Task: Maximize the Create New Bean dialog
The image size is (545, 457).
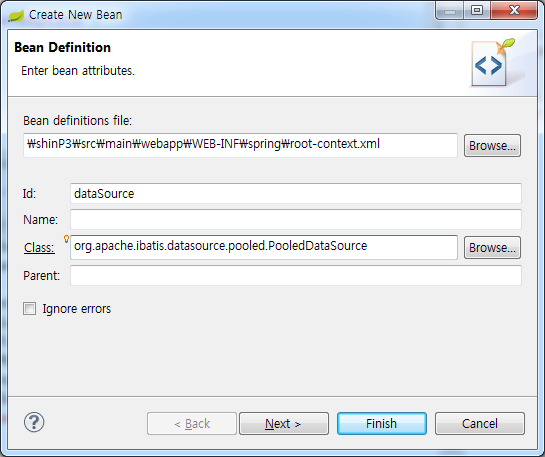Action: click(477, 11)
